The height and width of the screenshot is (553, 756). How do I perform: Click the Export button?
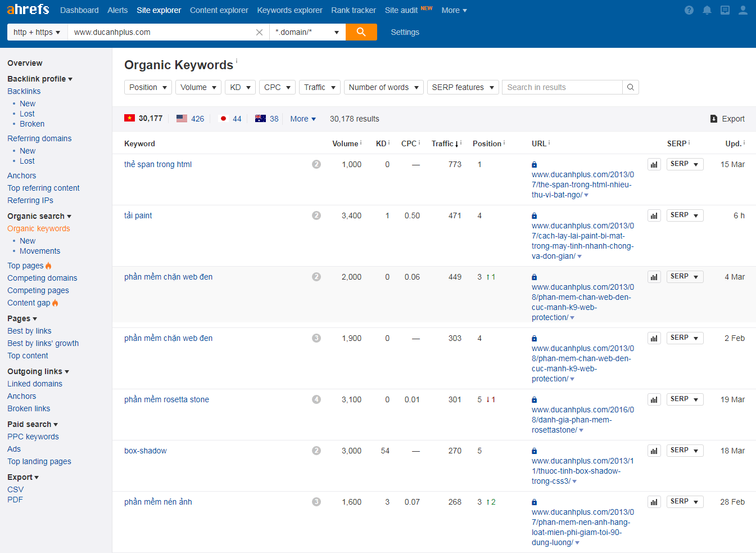[x=727, y=119]
